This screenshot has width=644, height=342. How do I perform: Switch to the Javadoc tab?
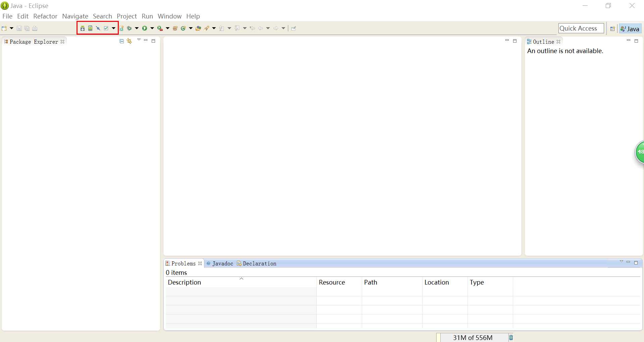pyautogui.click(x=220, y=263)
